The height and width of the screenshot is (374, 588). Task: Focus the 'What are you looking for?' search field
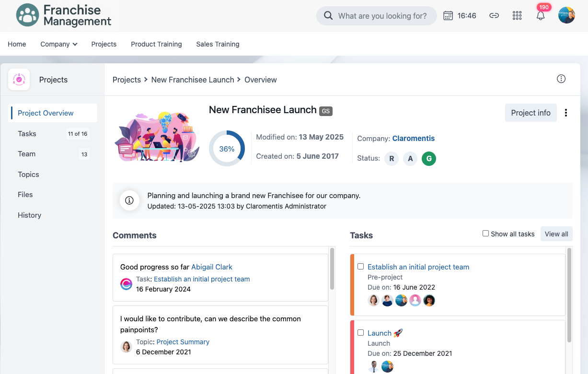[x=382, y=16]
